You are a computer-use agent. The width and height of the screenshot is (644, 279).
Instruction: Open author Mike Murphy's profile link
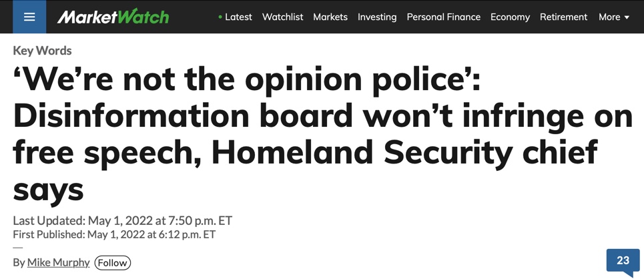point(58,262)
